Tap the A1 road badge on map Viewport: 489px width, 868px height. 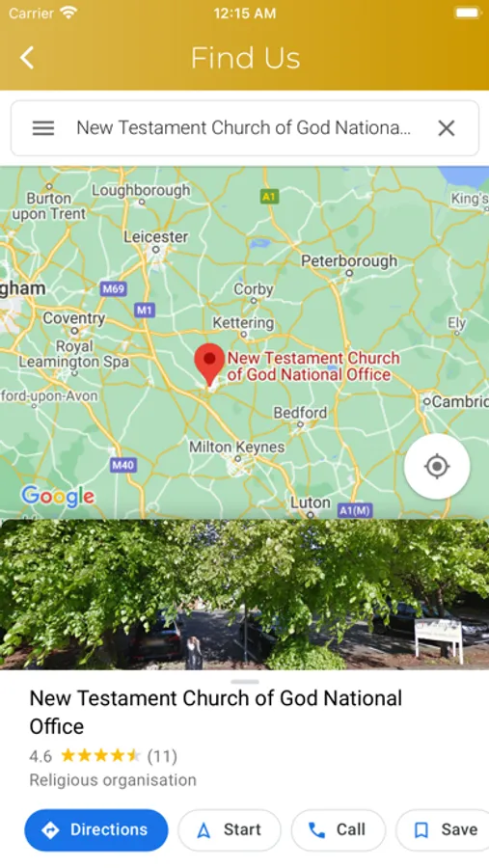coord(269,196)
